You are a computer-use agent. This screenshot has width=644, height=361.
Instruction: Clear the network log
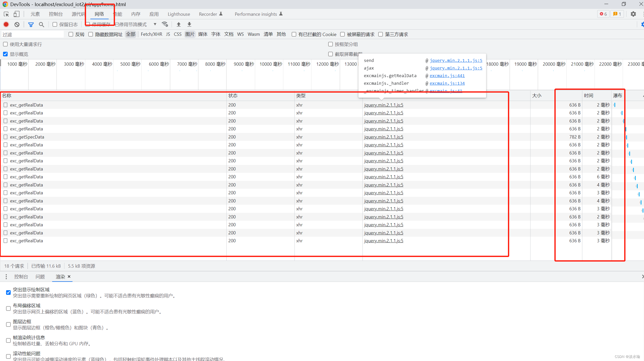click(17, 24)
